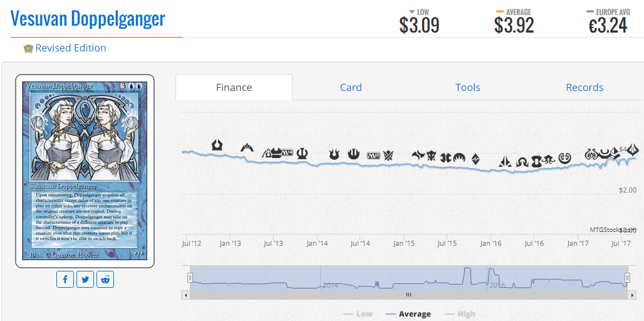
Task: Click the Modern Masters 2017 set symbol
Action: [605, 154]
